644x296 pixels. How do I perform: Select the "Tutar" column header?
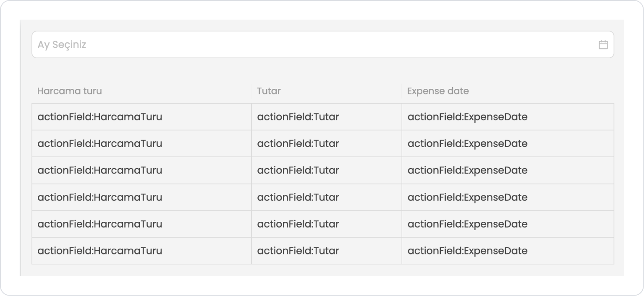269,91
